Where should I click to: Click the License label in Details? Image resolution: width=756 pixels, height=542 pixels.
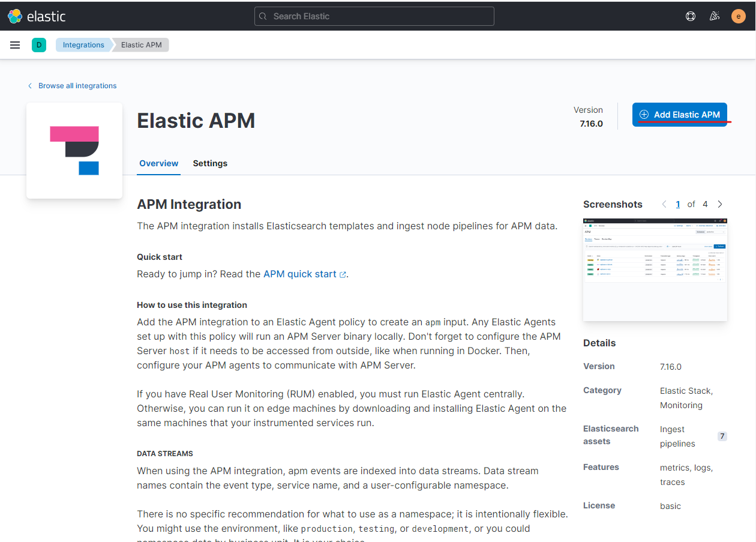point(599,505)
